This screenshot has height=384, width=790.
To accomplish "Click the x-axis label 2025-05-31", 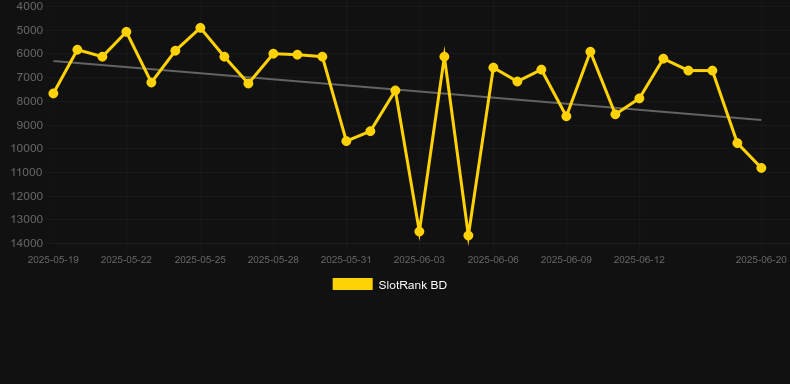I will pos(346,260).
